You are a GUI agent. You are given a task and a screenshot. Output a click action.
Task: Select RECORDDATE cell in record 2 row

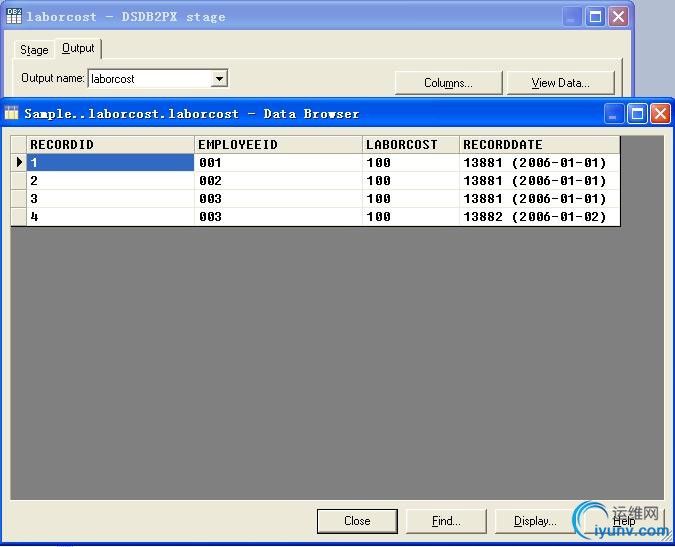coord(540,180)
